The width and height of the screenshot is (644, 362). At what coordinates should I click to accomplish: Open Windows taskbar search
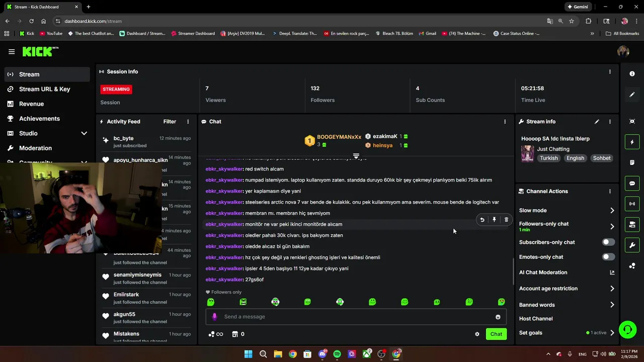263,354
